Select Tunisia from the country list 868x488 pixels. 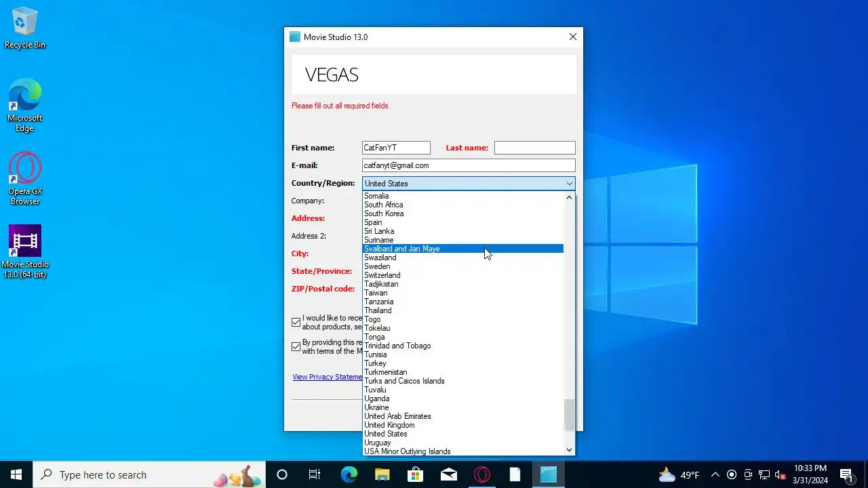click(x=463, y=354)
